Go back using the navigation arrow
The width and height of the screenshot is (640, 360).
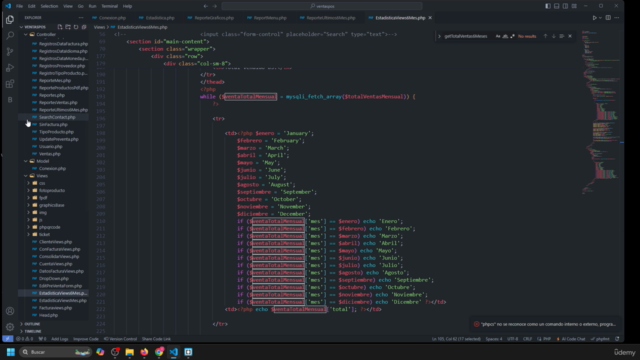tap(206, 6)
